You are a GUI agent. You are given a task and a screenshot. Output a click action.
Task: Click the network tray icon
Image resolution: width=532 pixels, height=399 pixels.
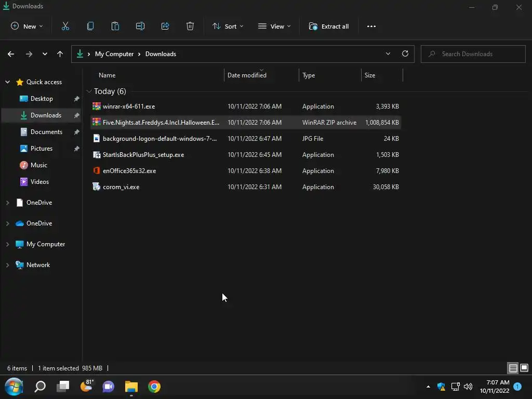coord(455,387)
